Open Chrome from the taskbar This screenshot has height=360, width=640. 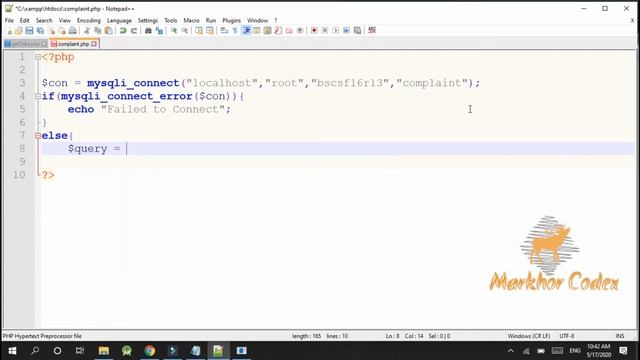150,351
